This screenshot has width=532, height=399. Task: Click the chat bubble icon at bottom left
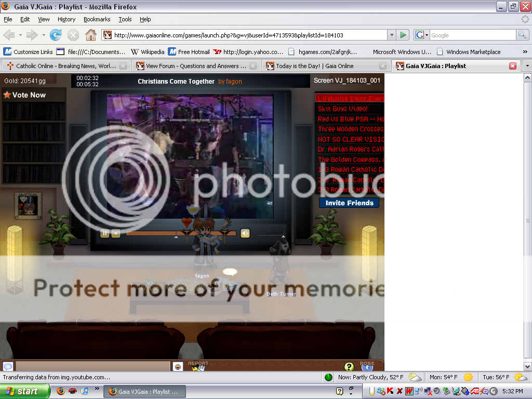[8, 367]
